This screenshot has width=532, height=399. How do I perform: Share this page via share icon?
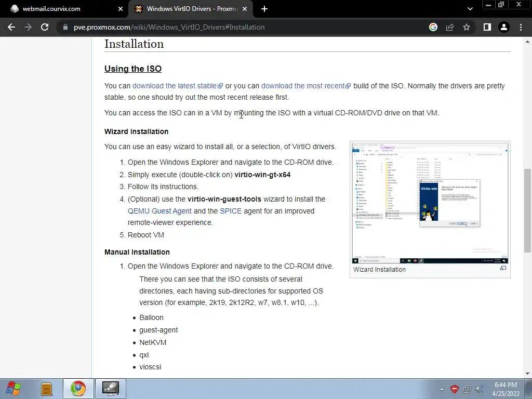coord(450,27)
